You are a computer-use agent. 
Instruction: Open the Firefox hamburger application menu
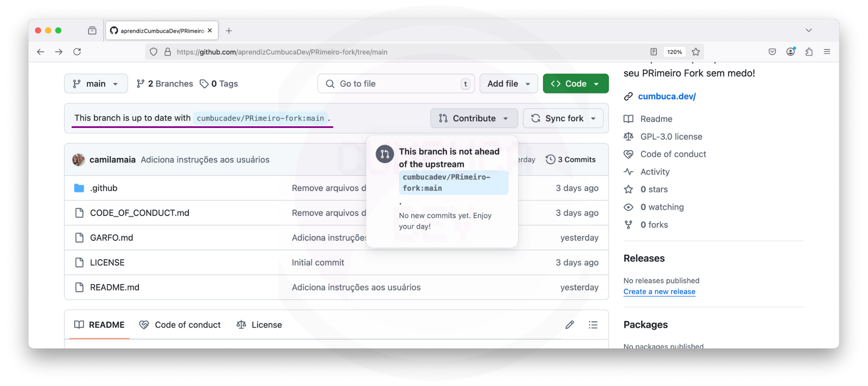(x=827, y=52)
